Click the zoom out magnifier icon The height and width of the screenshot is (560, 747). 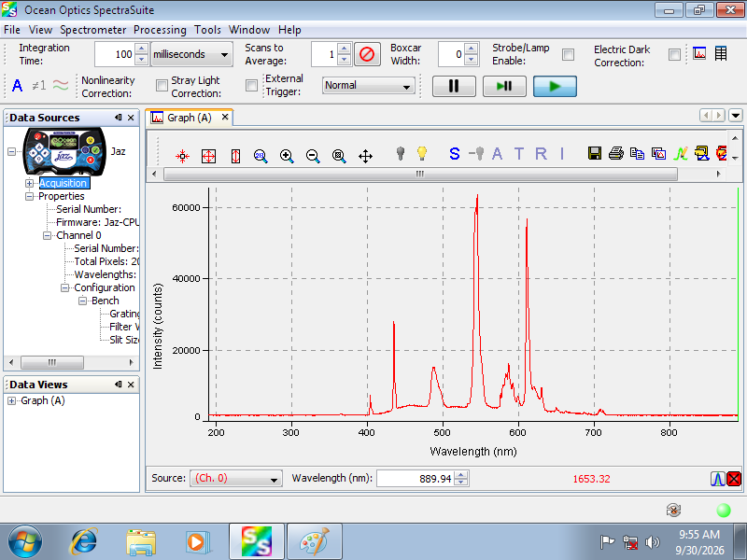pyautogui.click(x=313, y=156)
